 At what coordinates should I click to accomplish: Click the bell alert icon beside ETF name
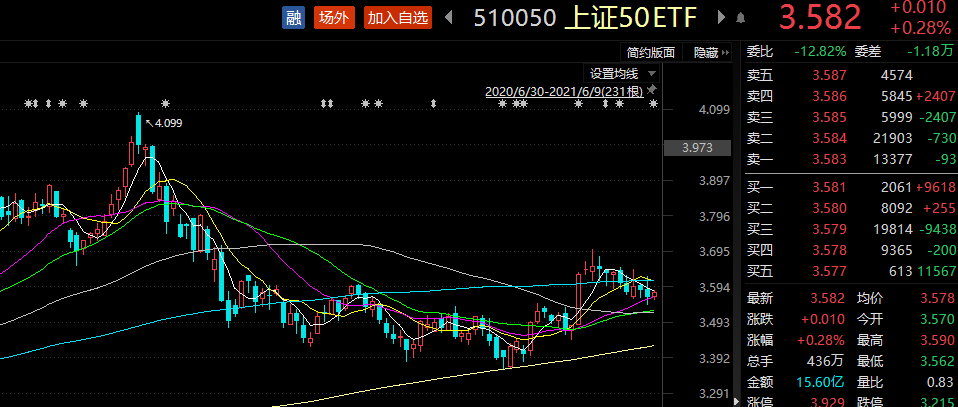[740, 18]
